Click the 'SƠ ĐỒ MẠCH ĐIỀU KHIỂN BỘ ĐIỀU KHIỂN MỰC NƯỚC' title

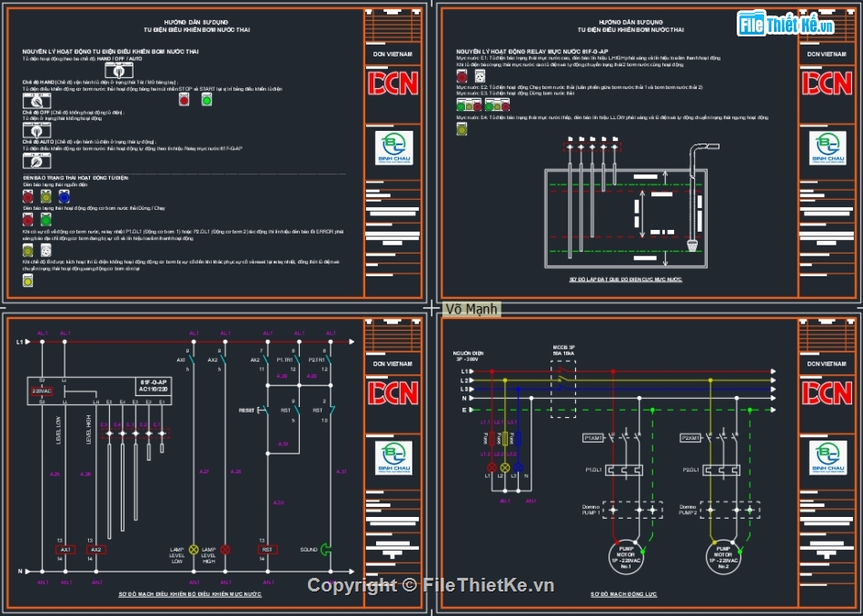[x=190, y=594]
